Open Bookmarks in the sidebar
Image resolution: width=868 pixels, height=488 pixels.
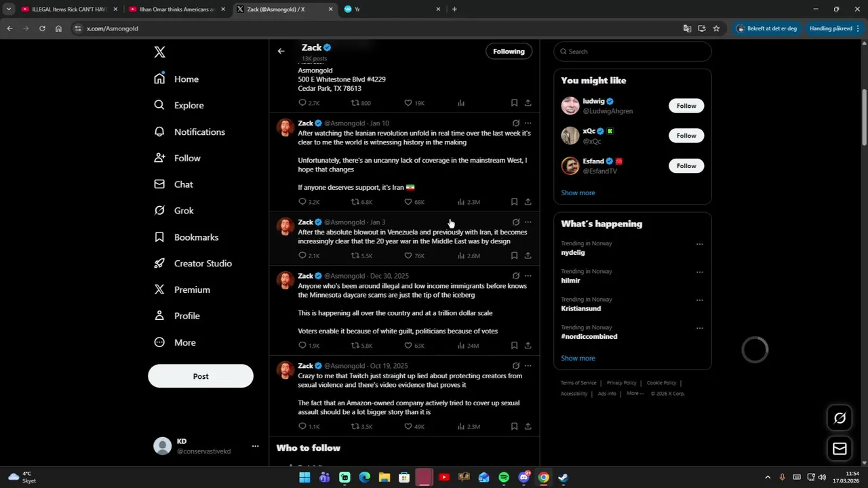click(186, 237)
